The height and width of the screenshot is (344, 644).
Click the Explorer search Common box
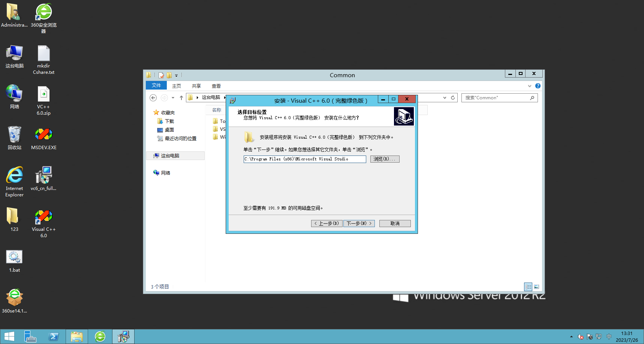click(499, 98)
